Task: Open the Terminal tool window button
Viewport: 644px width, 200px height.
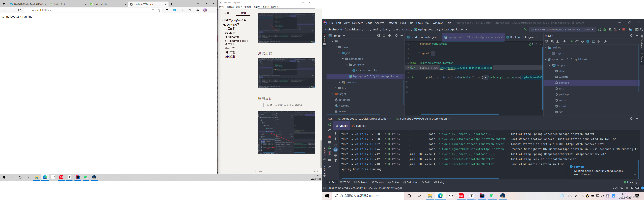Action: pos(378,182)
